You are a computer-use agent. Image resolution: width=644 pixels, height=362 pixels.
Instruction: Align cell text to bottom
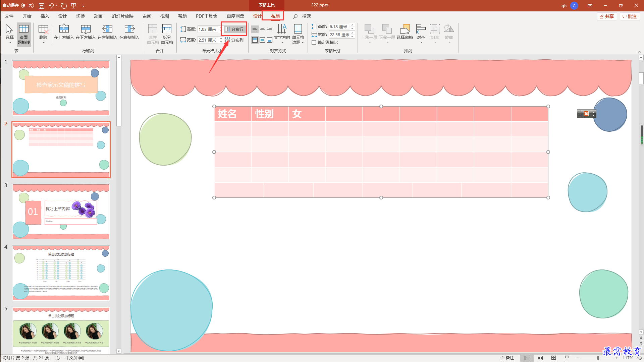point(270,40)
